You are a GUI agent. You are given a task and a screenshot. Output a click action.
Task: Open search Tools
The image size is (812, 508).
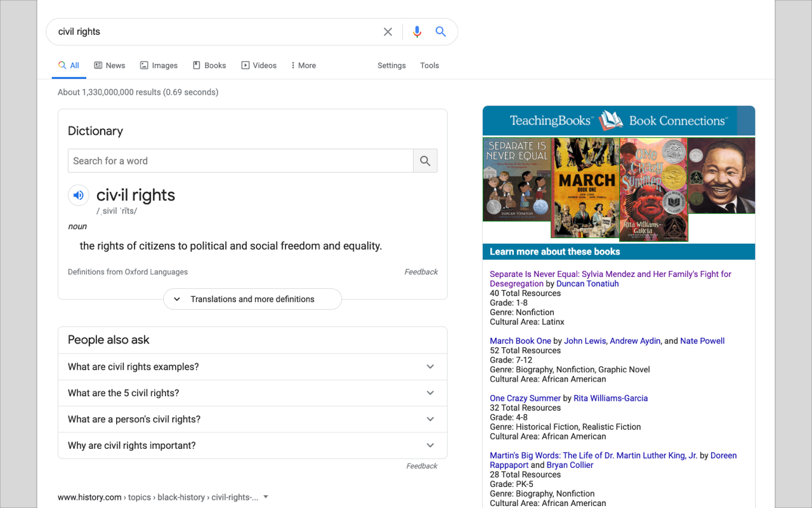point(429,65)
